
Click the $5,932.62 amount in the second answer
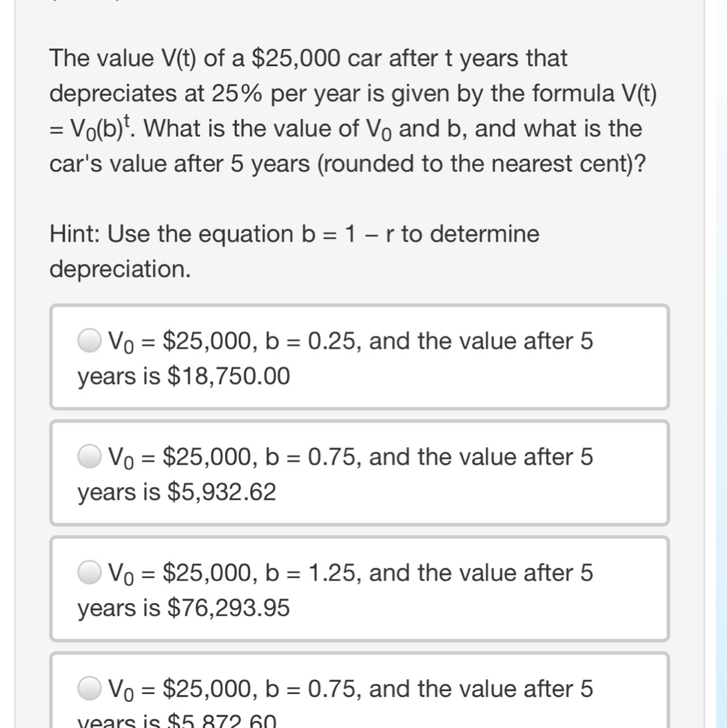pyautogui.click(x=221, y=492)
